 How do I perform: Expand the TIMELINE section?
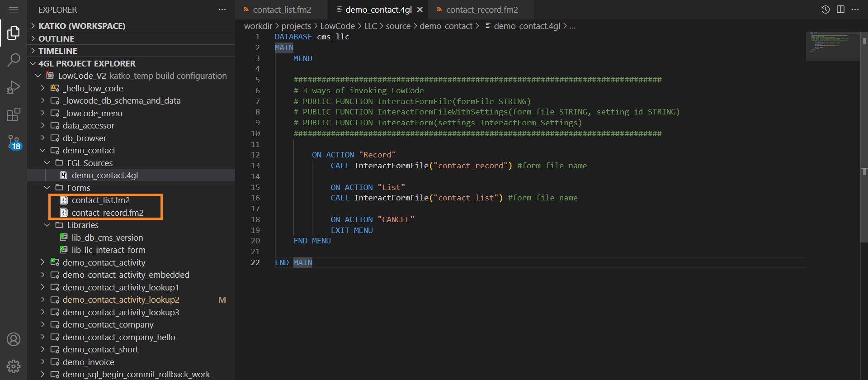(57, 51)
